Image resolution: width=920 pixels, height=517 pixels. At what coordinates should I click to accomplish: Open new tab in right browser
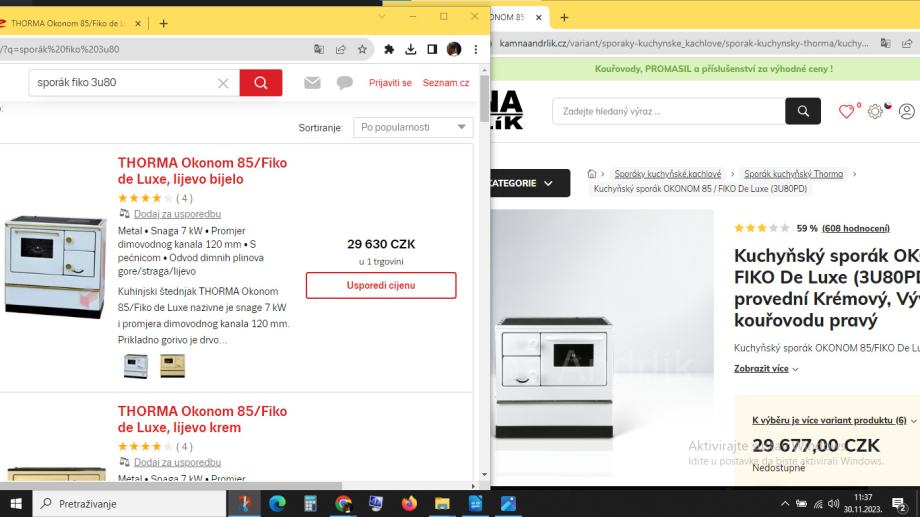pyautogui.click(x=564, y=18)
